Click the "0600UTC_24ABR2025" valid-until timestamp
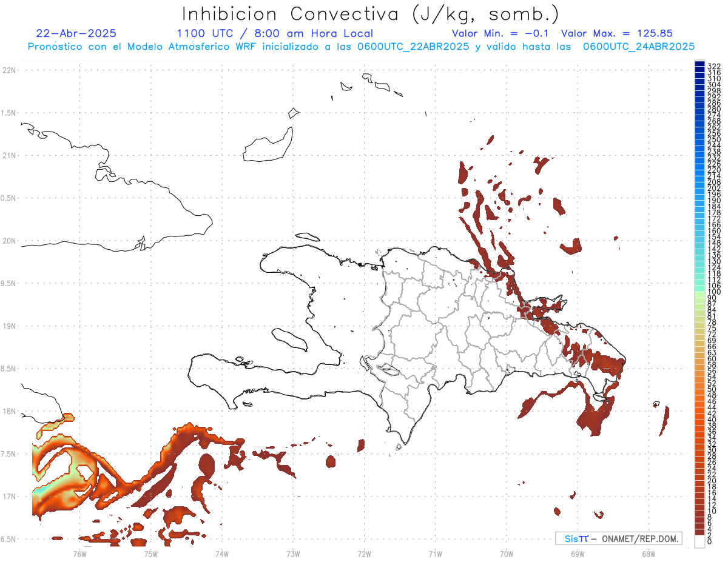The height and width of the screenshot is (562, 728). pos(639,47)
